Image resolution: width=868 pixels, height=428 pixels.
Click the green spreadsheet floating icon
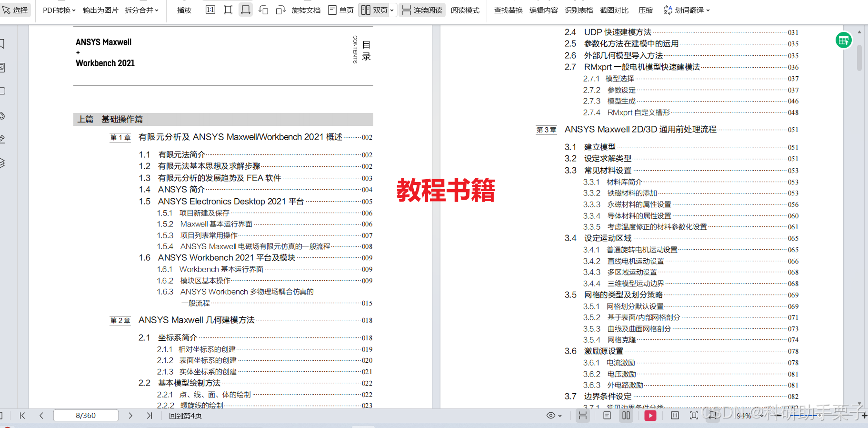pyautogui.click(x=844, y=40)
